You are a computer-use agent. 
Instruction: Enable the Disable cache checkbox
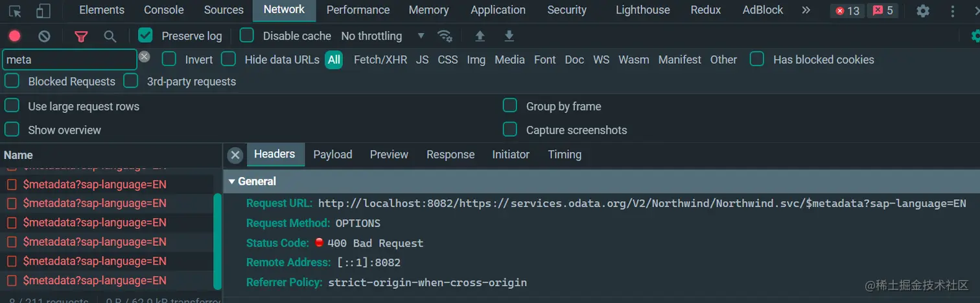247,36
